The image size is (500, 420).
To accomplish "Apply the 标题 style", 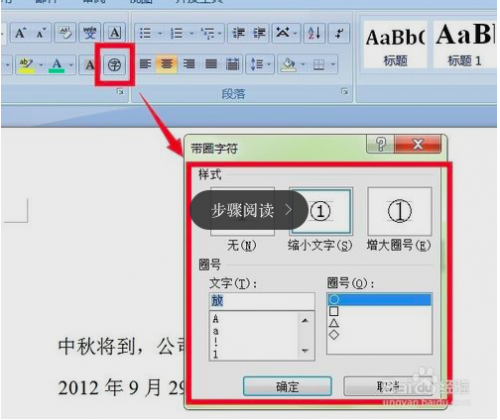I will pyautogui.click(x=395, y=45).
